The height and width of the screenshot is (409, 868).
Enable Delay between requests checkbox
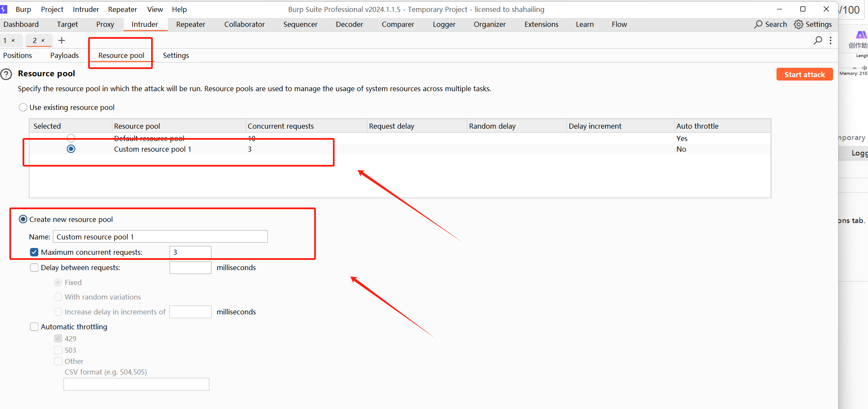34,268
